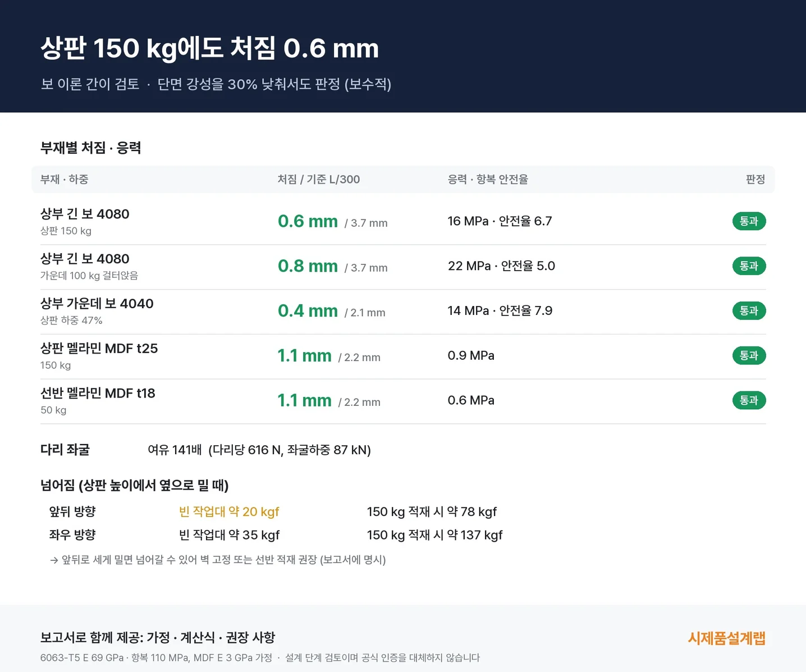The image size is (806, 672).
Task: Select the 통과 badge for 상부 가운데 보 4040
Action: pos(749,311)
